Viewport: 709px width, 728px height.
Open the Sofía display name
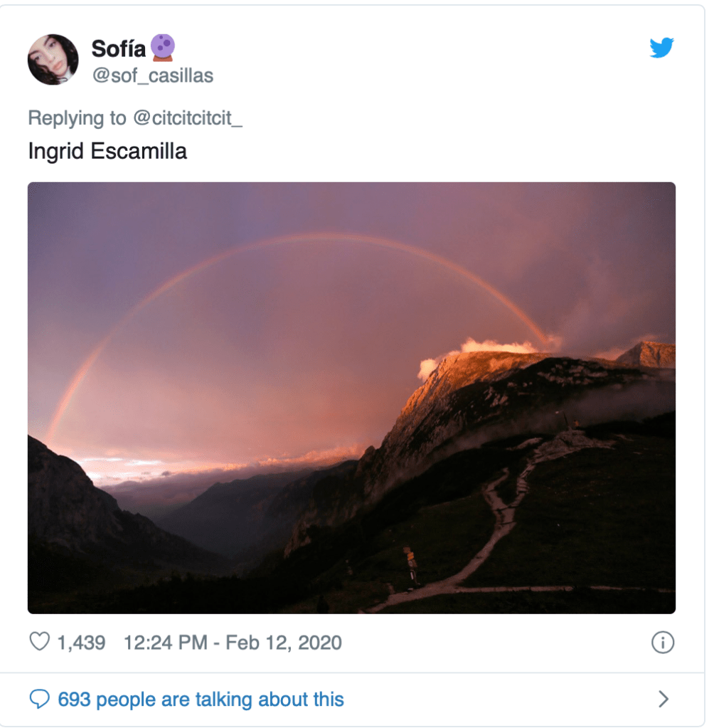click(x=118, y=49)
